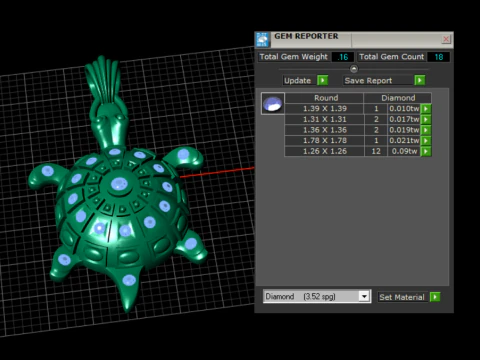Click the Diamond column header
Image resolution: width=480 pixels, height=360 pixels.
coord(398,98)
